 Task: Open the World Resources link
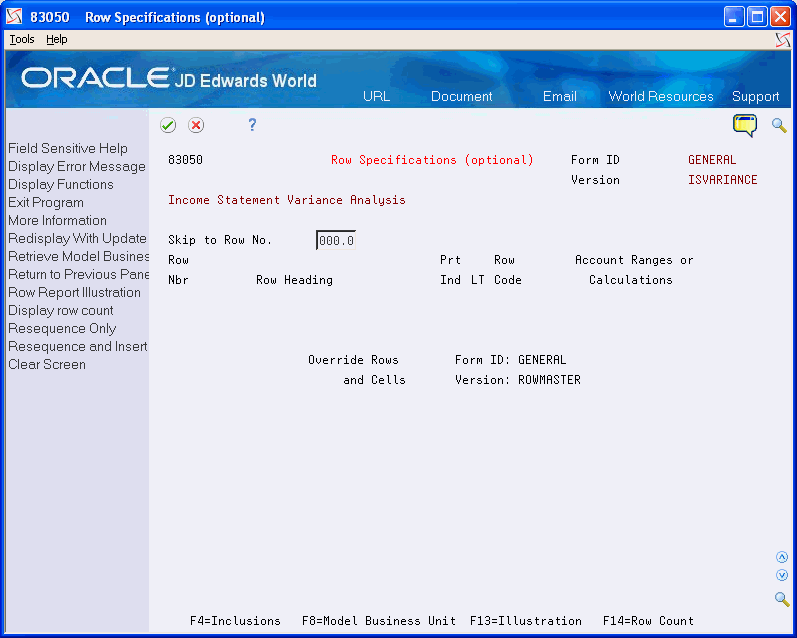click(x=661, y=96)
